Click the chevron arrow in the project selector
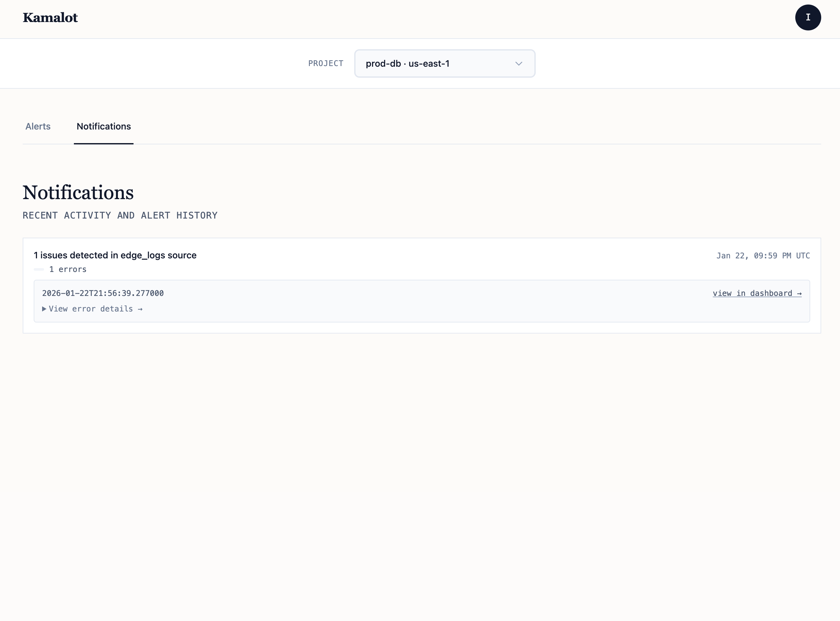Screen dimensions: 840x621 point(519,63)
